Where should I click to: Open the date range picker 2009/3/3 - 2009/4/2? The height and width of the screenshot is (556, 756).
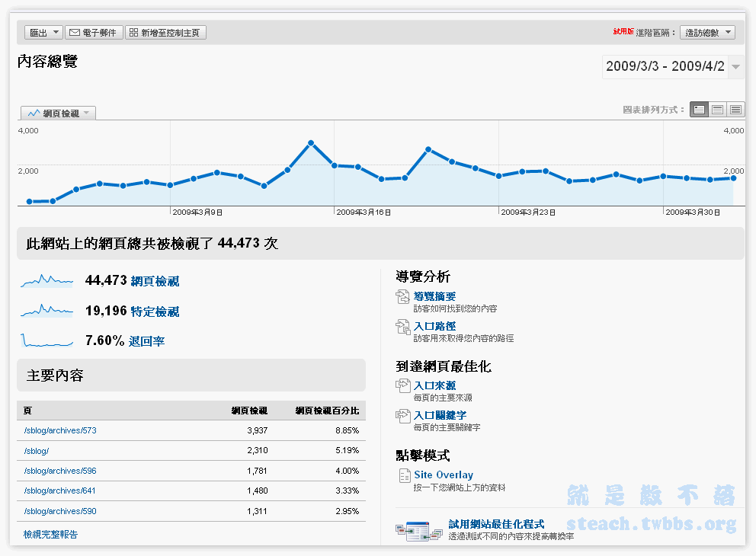tap(672, 67)
